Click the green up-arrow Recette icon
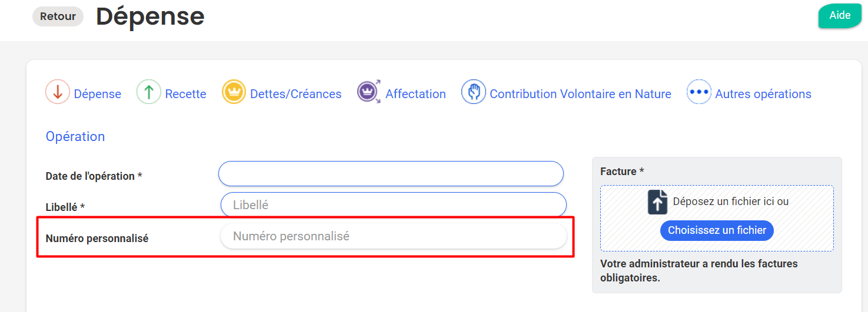The image size is (868, 312). click(x=149, y=93)
